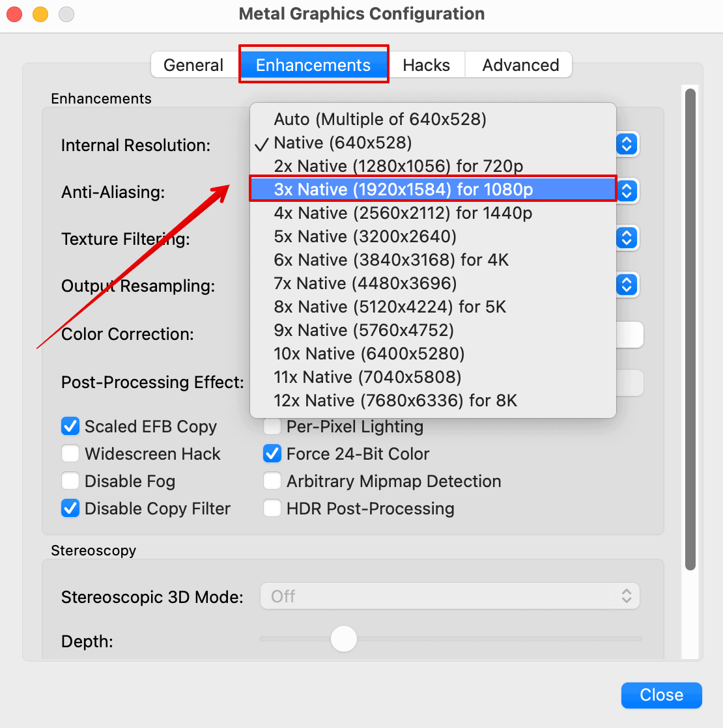Enable HDR Post-Processing checkbox
The width and height of the screenshot is (723, 728).
[x=272, y=509]
